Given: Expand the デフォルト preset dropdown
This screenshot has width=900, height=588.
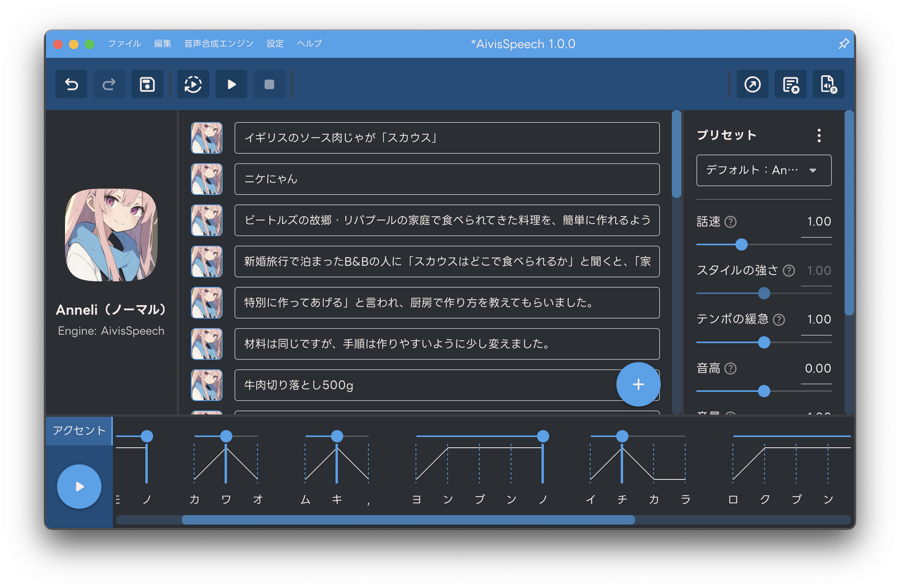Looking at the screenshot, I should click(x=764, y=171).
